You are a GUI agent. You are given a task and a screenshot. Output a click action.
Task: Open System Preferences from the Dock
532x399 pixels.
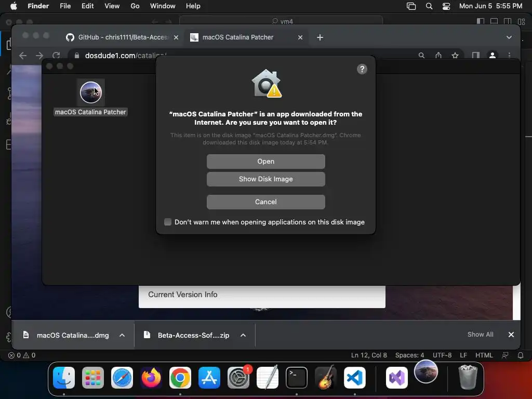[238, 378]
